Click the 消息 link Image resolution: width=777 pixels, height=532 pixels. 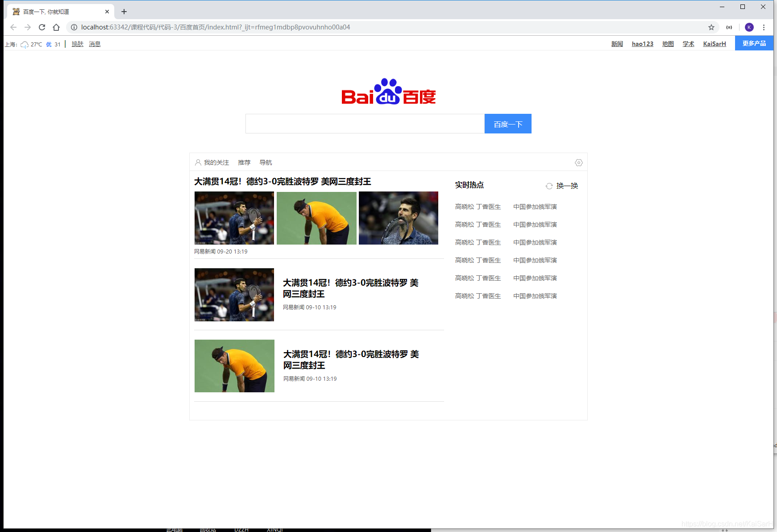click(95, 44)
